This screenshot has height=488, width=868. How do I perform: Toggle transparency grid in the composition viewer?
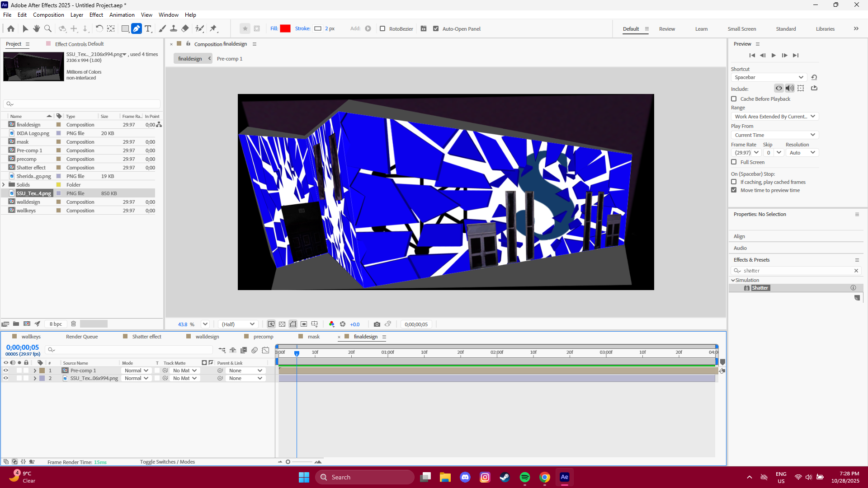tap(282, 324)
